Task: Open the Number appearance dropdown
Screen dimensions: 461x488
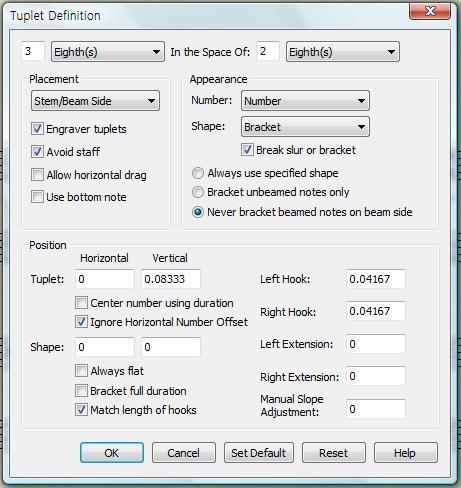Action: tap(305, 101)
